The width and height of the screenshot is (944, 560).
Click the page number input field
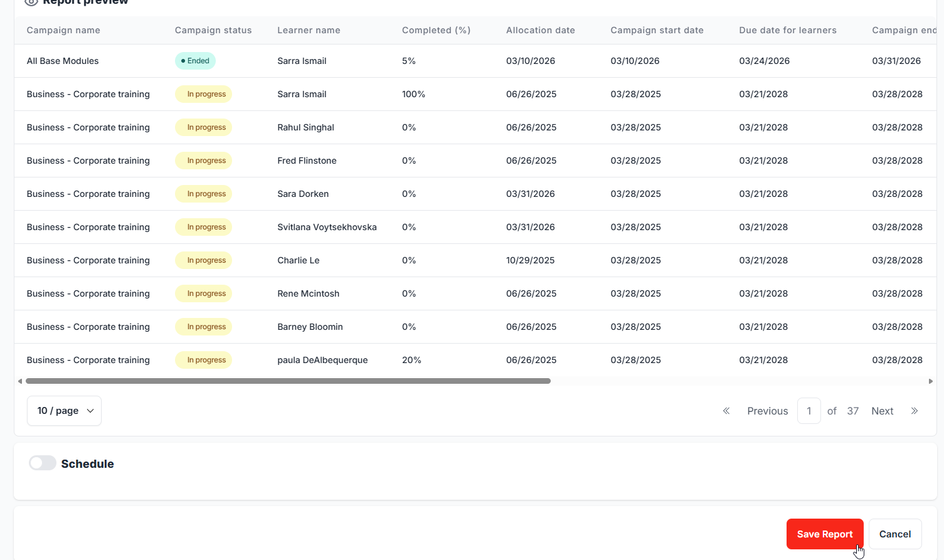[x=809, y=411]
